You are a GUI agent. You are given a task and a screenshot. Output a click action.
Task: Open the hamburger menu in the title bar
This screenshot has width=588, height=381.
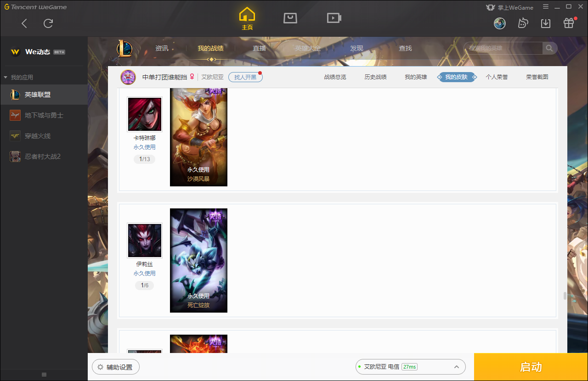pyautogui.click(x=546, y=7)
